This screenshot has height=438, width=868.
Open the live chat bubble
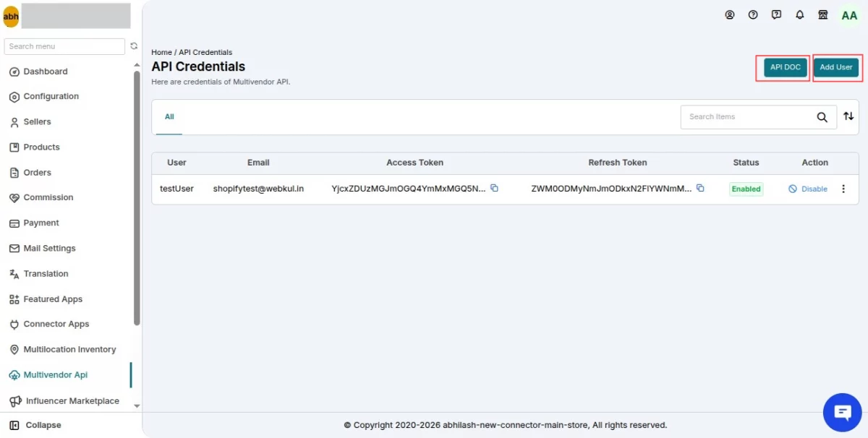[843, 413]
